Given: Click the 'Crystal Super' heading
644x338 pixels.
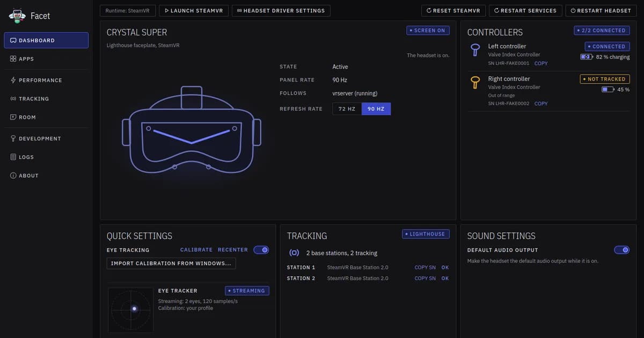Looking at the screenshot, I should [x=137, y=32].
